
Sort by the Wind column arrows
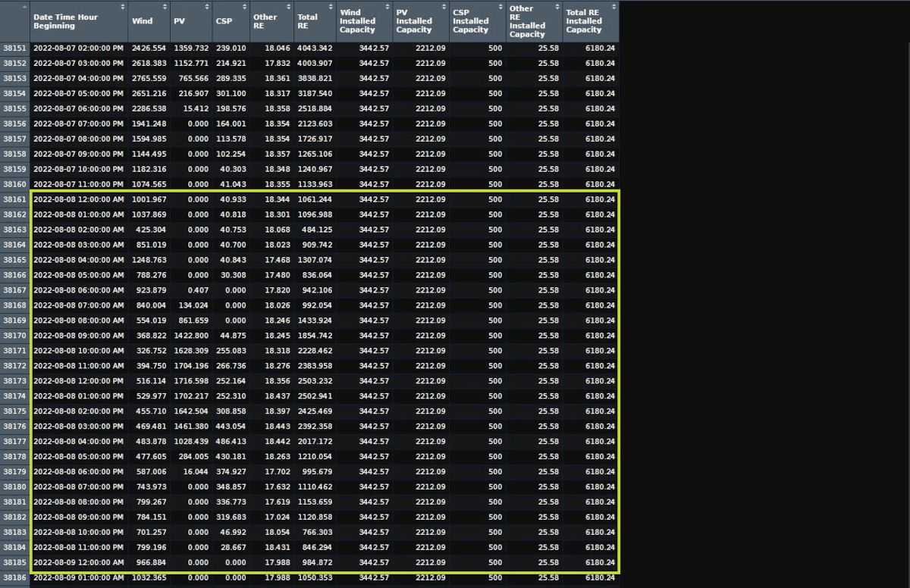tap(165, 7)
